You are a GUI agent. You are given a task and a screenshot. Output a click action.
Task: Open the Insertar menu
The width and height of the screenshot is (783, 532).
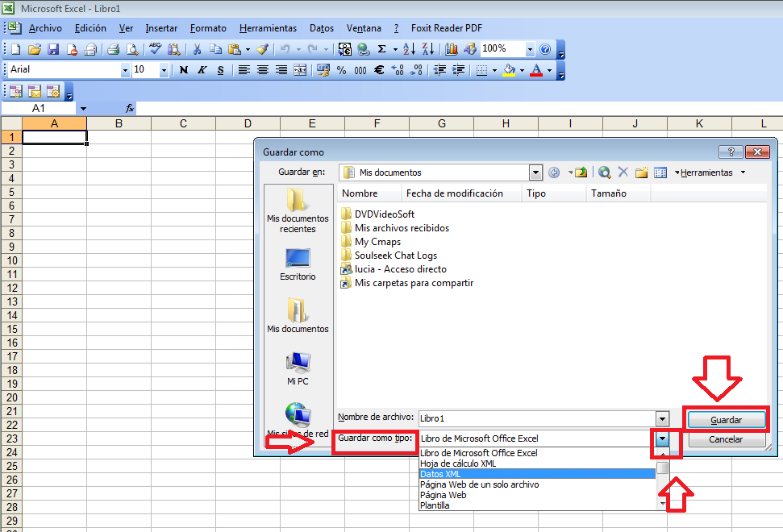click(x=161, y=28)
